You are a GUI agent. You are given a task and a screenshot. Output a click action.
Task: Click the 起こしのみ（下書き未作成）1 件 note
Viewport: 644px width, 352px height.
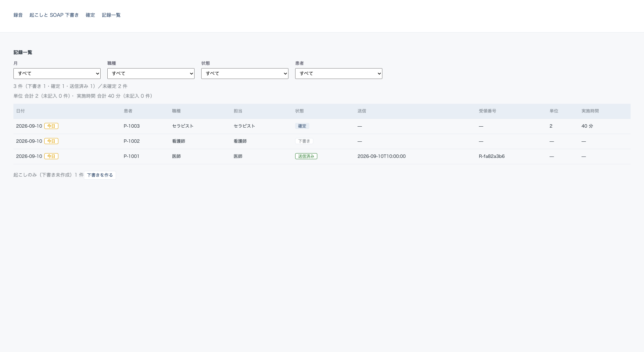click(x=49, y=175)
